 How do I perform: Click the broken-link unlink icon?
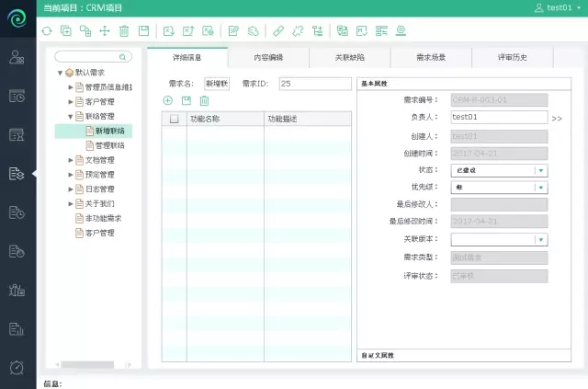click(298, 30)
